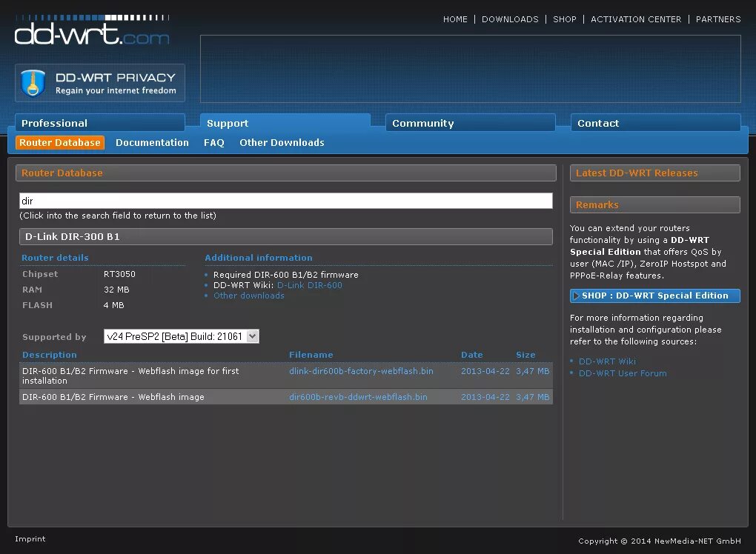The image size is (756, 554).
Task: Open PARTNERS link in top navigation
Action: (718, 19)
